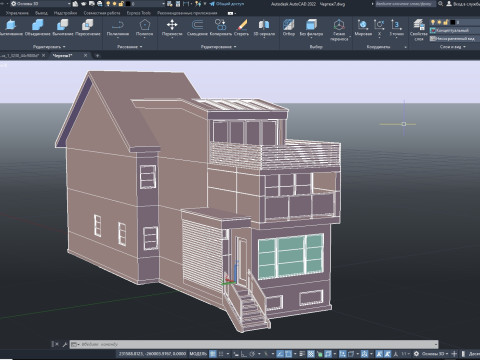
Task: Click the keyword search field in title bar
Action: pos(405,4)
